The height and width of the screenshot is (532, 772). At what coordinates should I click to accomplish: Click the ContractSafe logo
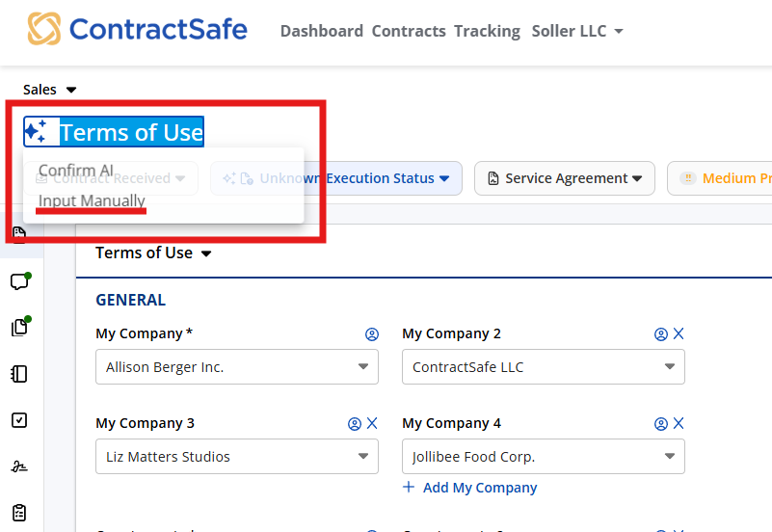(x=137, y=30)
